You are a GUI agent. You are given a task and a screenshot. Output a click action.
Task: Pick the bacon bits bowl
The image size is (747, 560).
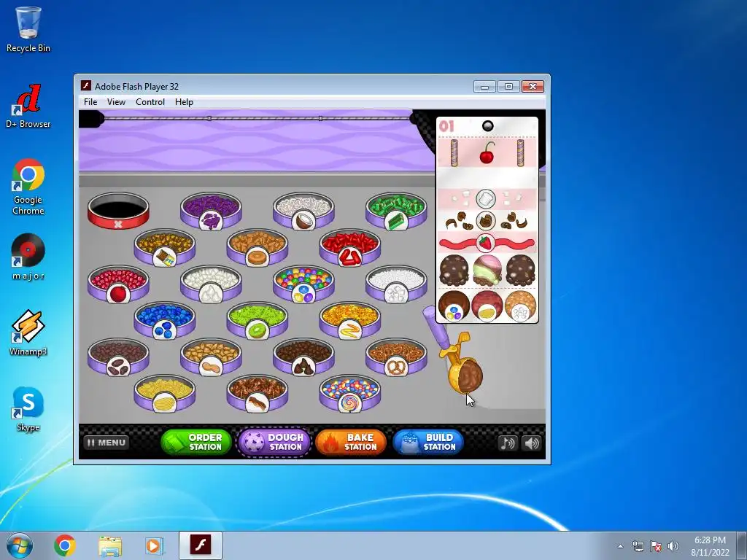(x=258, y=393)
